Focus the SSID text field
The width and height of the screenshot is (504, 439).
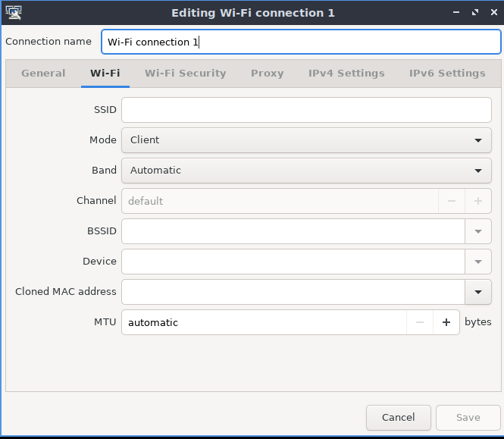[x=306, y=110]
